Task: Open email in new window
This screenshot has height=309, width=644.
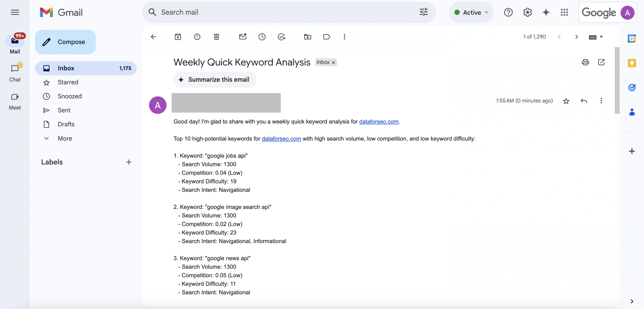Action: (x=601, y=62)
